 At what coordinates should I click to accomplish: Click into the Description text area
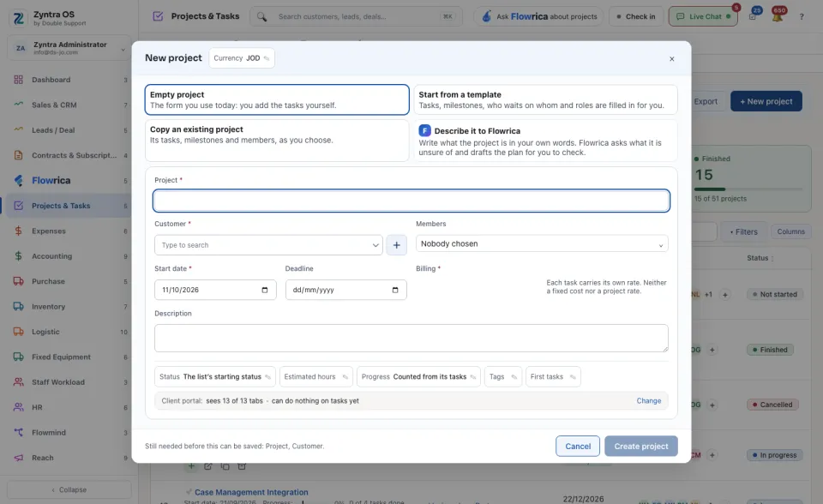411,338
